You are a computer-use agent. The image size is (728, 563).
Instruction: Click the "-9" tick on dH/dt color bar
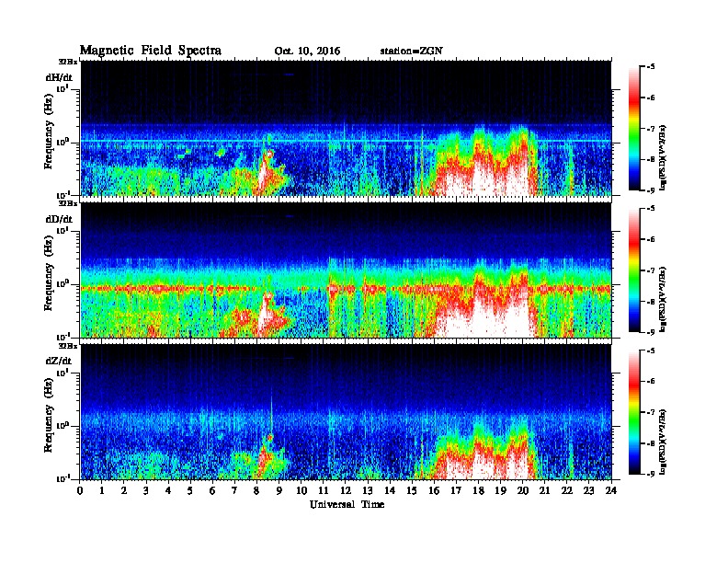[650, 190]
